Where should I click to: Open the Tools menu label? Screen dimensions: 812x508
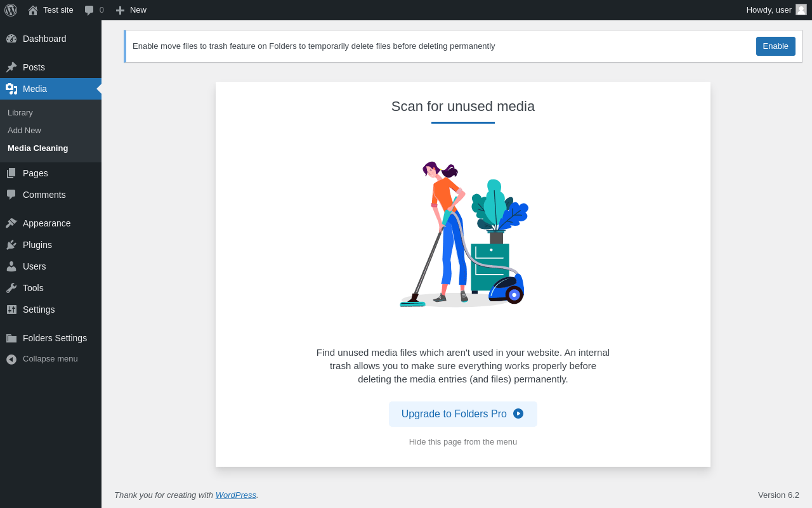pyautogui.click(x=33, y=288)
